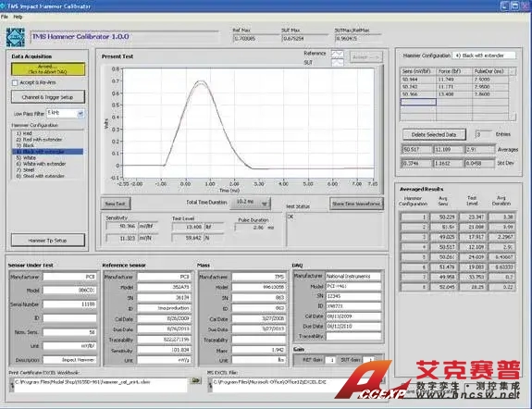Click the Mass value field
This screenshot has width=532, height=409.
259,350
